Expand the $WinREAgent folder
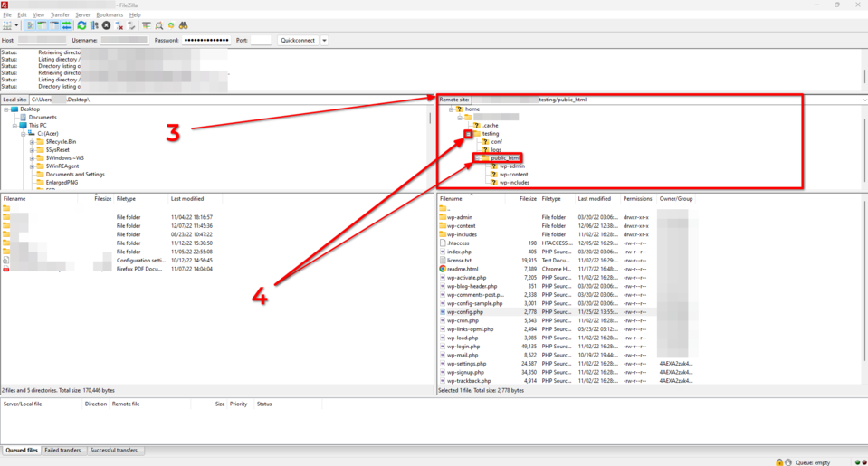Screen dimensions: 868x466 pyautogui.click(x=32, y=166)
